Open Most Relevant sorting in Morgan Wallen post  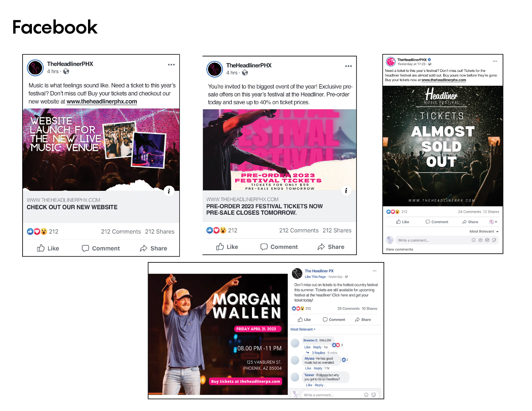tap(303, 329)
